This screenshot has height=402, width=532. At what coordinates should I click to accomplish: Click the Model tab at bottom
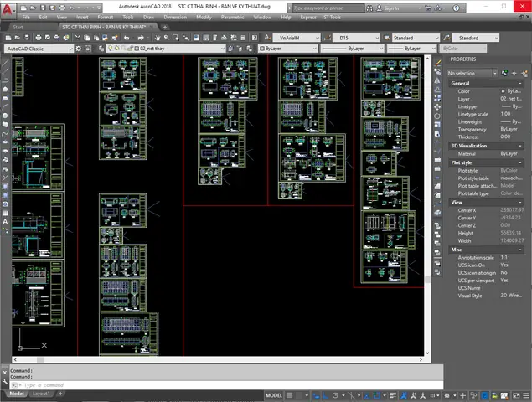pyautogui.click(x=17, y=394)
